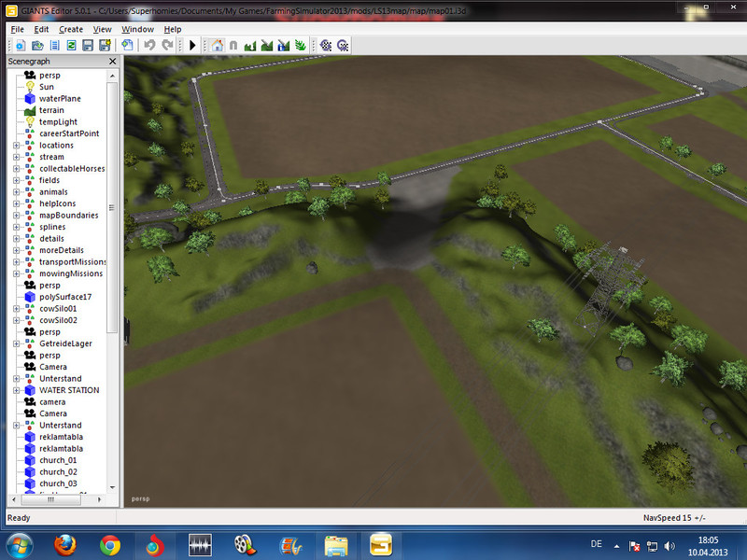The width and height of the screenshot is (747, 560).
Task: Select the terrain paint mode icon
Action: tap(267, 46)
